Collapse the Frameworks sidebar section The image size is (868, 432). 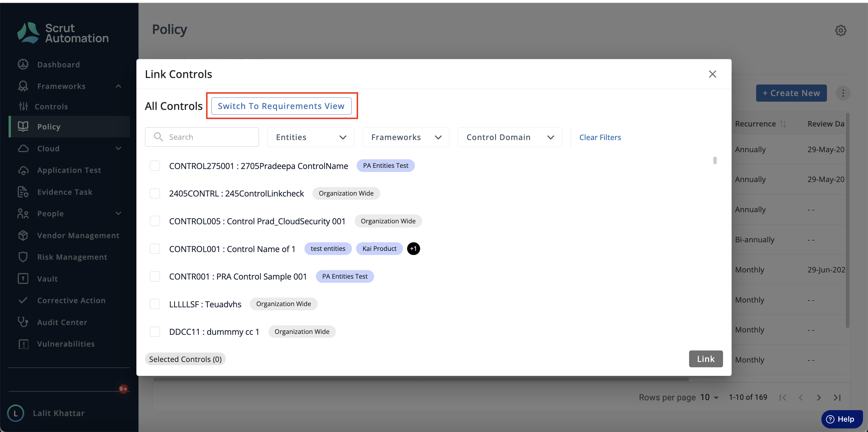click(x=118, y=86)
